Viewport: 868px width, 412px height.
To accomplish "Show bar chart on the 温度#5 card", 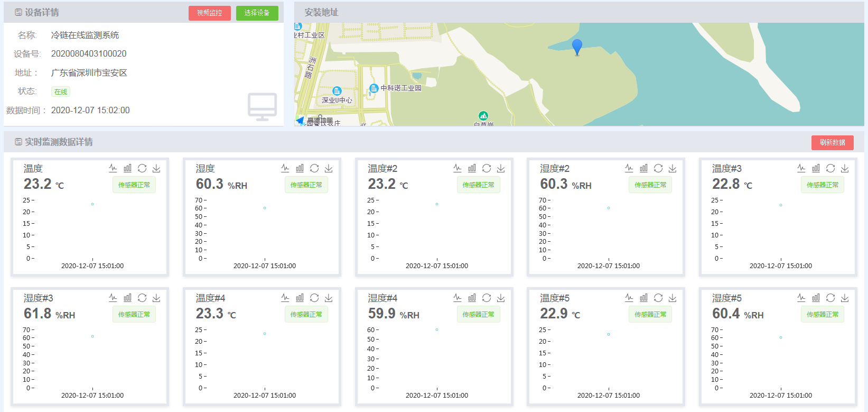I will tap(643, 298).
